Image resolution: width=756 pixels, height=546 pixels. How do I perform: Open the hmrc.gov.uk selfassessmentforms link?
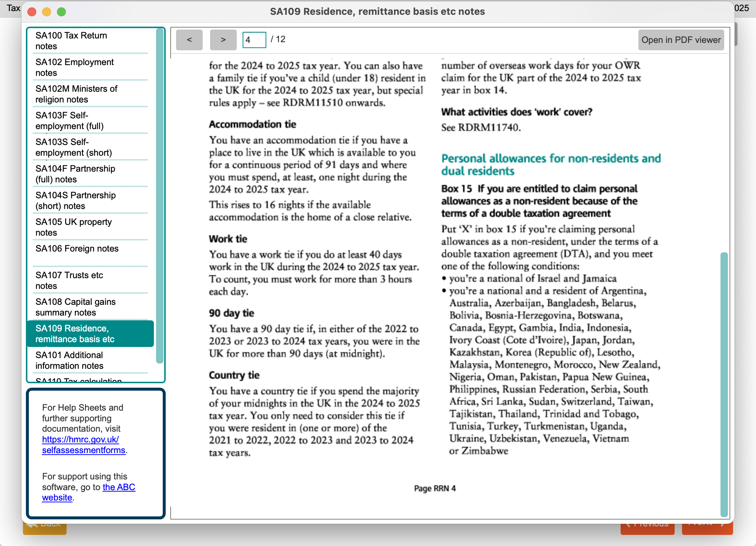coord(84,445)
